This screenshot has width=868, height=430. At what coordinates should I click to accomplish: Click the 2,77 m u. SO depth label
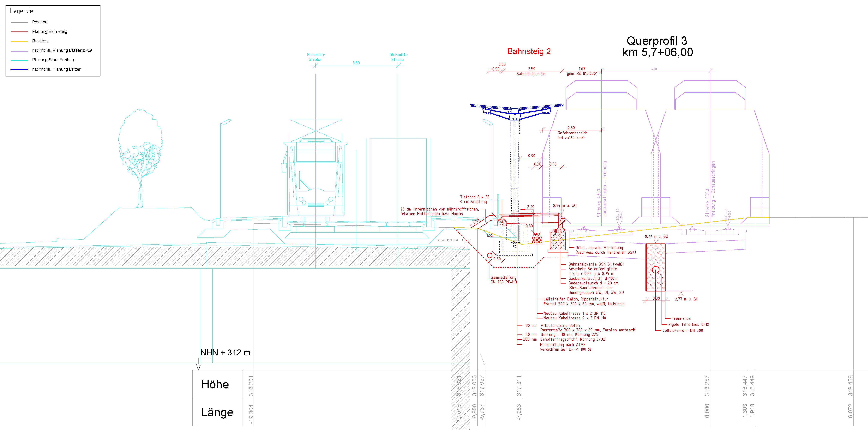coord(686,299)
